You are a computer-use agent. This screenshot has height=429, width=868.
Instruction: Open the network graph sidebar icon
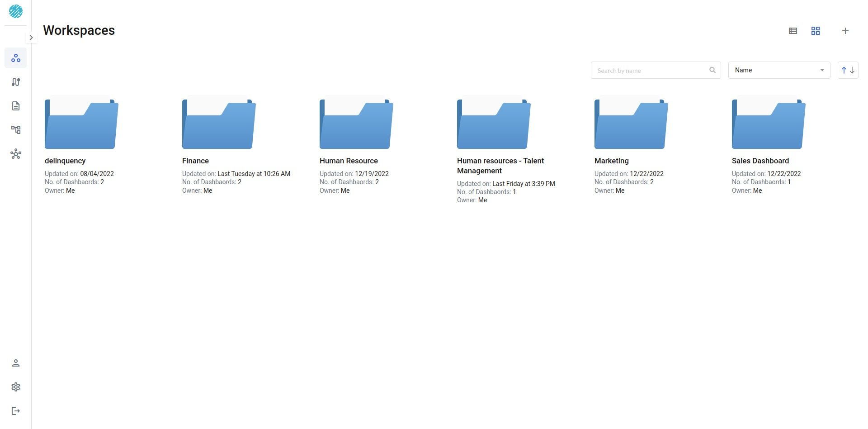(16, 154)
